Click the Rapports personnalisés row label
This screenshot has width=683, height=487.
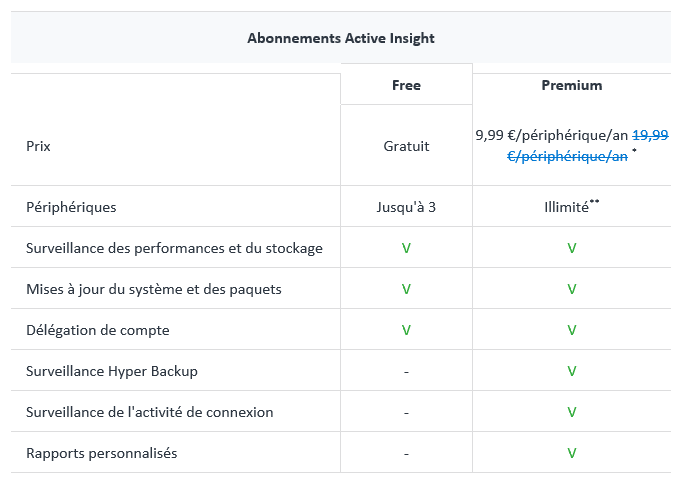(102, 453)
